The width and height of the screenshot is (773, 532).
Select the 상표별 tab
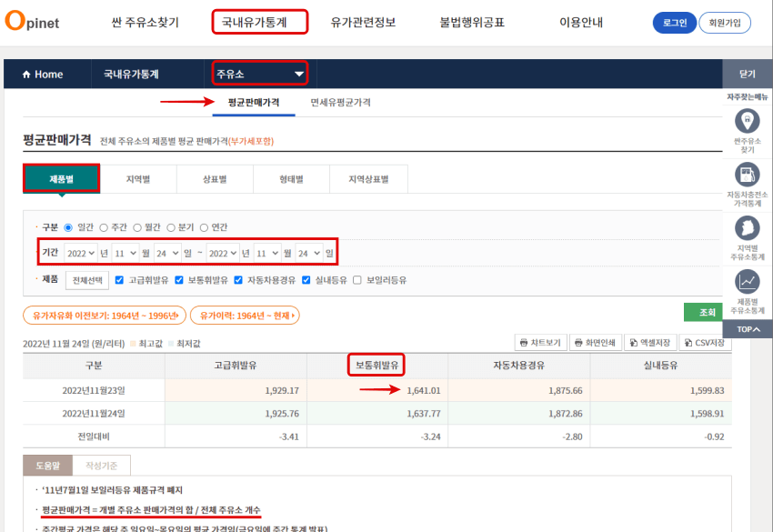pyautogui.click(x=215, y=179)
